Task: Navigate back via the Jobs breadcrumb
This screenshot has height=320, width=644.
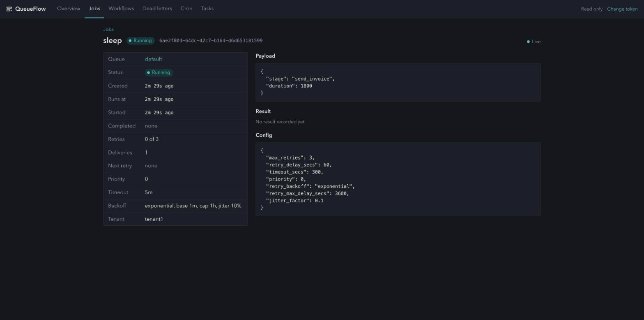Action: click(108, 30)
